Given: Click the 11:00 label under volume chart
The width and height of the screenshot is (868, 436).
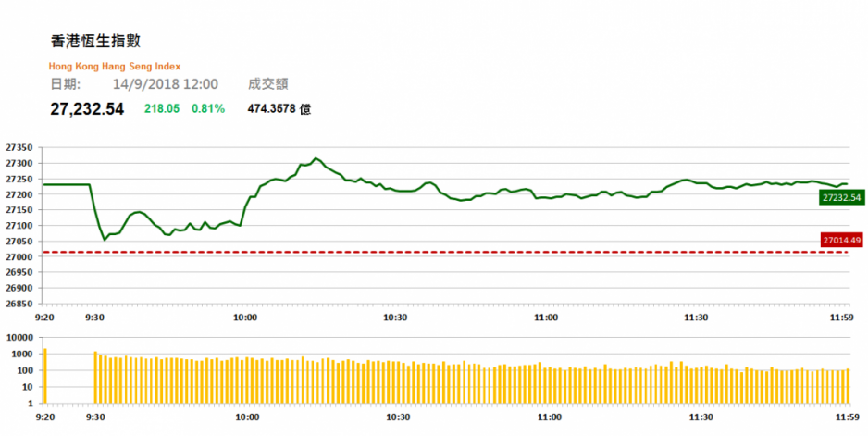Looking at the screenshot, I should tap(548, 417).
